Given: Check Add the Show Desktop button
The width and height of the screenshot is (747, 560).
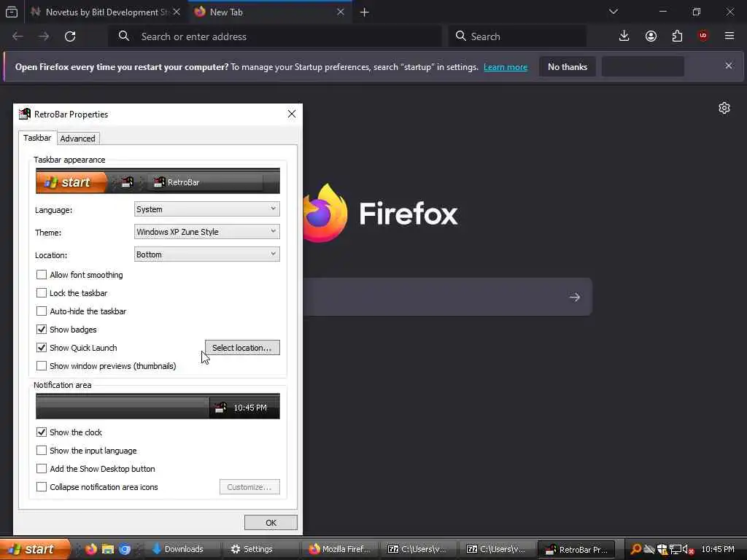Looking at the screenshot, I should pyautogui.click(x=42, y=469).
